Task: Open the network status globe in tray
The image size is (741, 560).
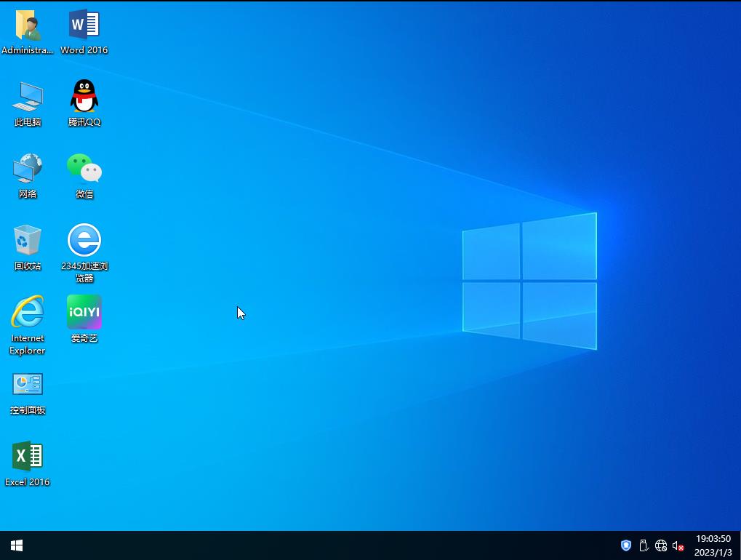Action: 661,545
